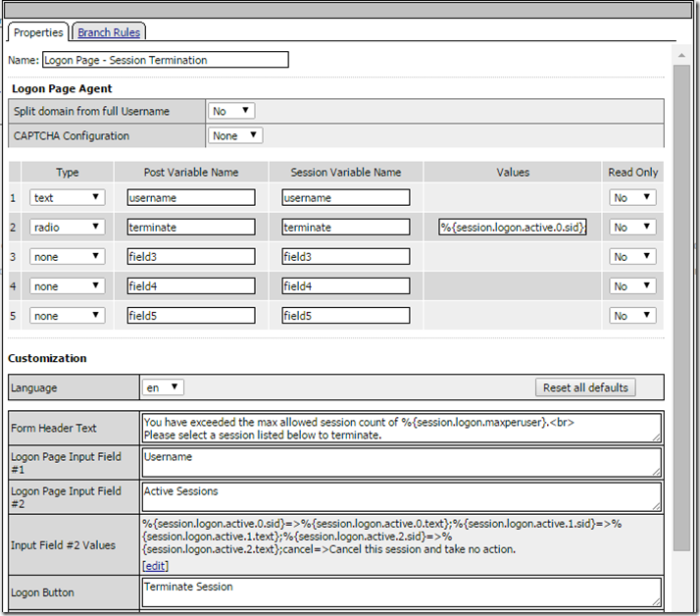Edit the Logon Button text field
This screenshot has width=700, height=616.
401,591
